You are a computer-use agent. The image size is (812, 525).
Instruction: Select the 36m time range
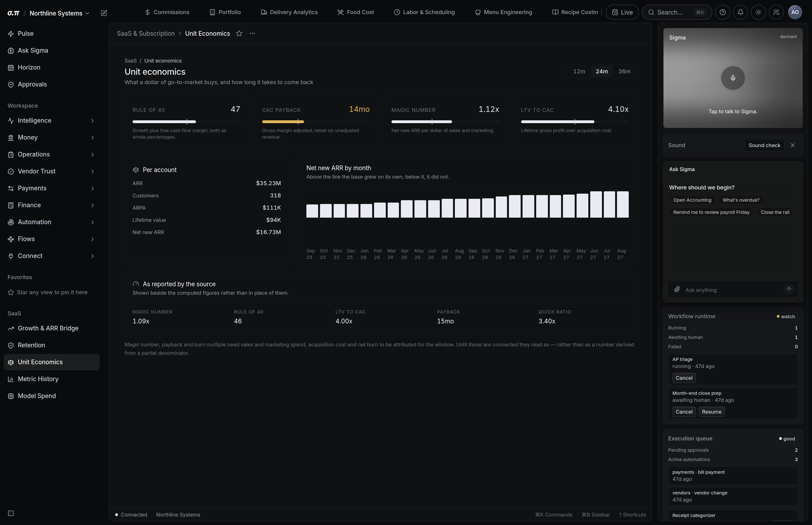tap(624, 71)
